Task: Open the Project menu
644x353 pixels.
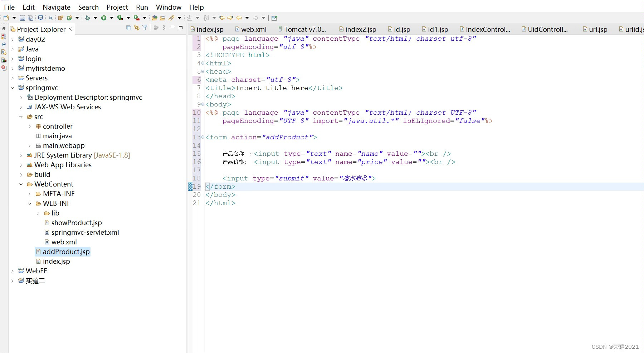Action: 117,7
